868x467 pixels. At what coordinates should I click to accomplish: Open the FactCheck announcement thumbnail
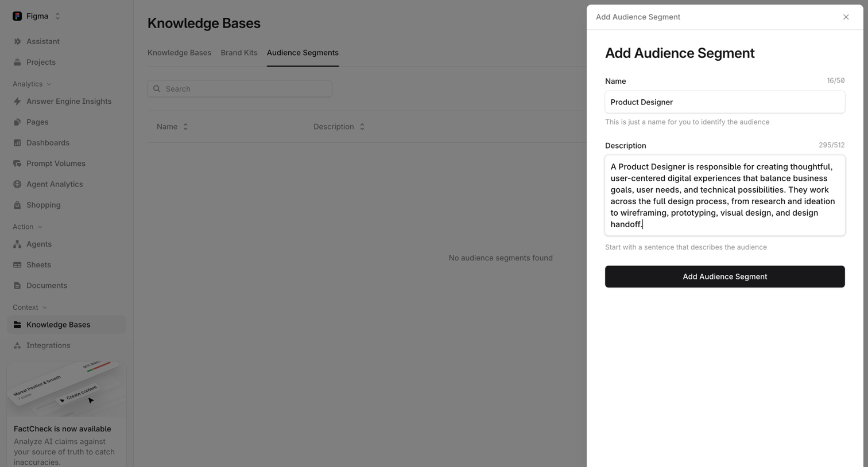67,389
